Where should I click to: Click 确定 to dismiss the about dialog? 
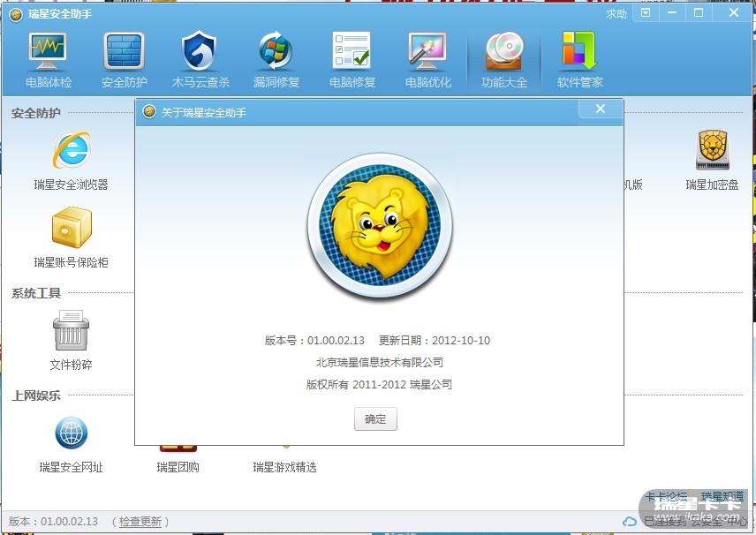[375, 418]
